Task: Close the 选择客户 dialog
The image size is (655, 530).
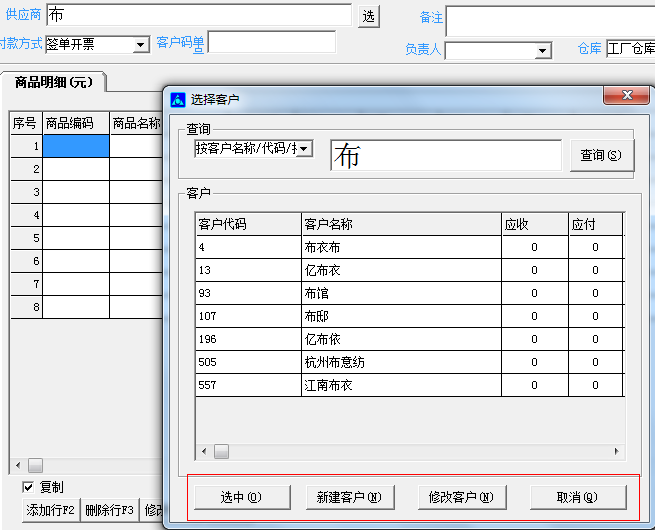Action: tap(626, 95)
